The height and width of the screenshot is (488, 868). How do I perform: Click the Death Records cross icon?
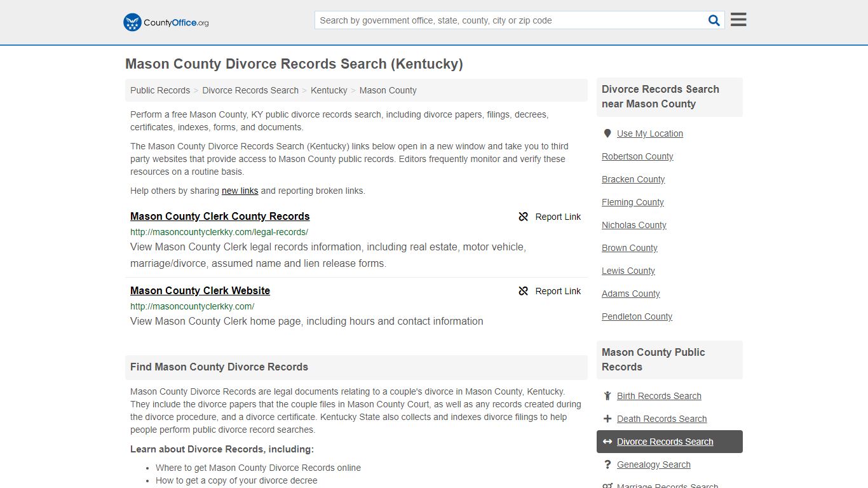point(607,419)
